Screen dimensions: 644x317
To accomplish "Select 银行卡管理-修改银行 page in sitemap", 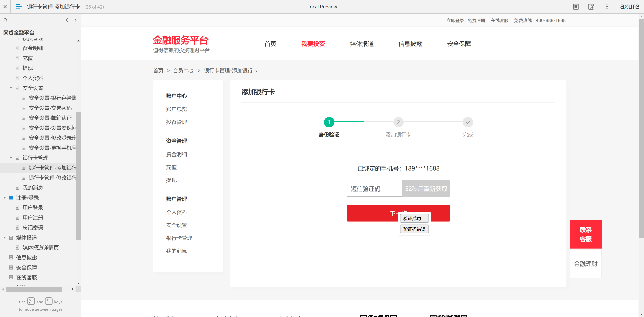I will tap(52, 178).
